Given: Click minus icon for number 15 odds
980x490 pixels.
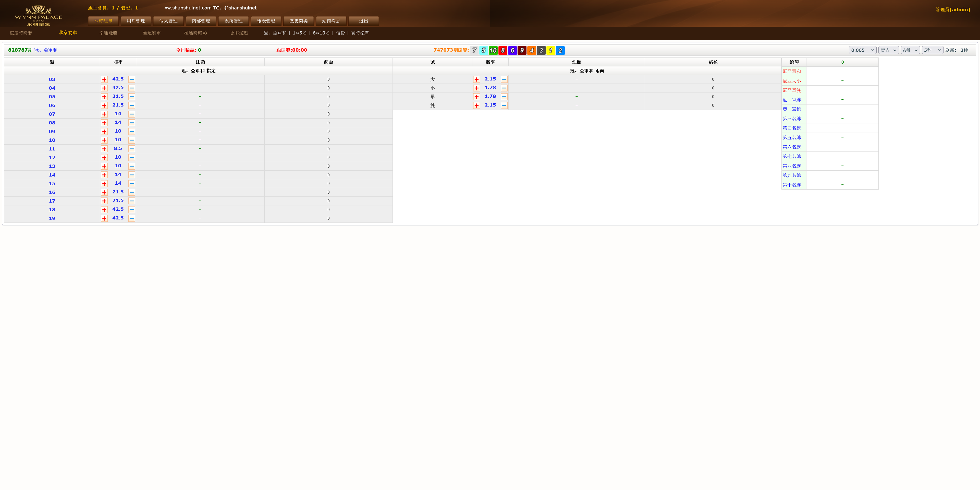Looking at the screenshot, I should tap(132, 183).
